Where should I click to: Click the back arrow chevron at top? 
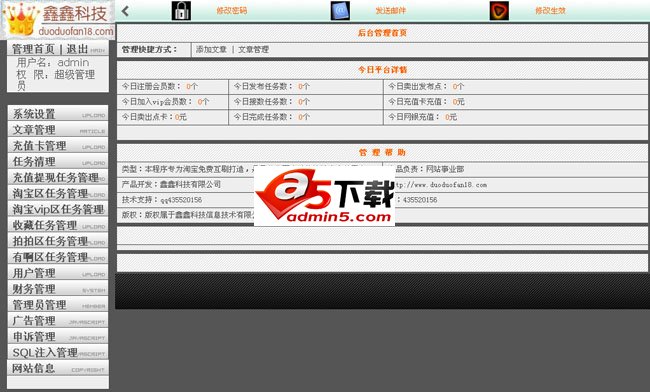tap(126, 11)
